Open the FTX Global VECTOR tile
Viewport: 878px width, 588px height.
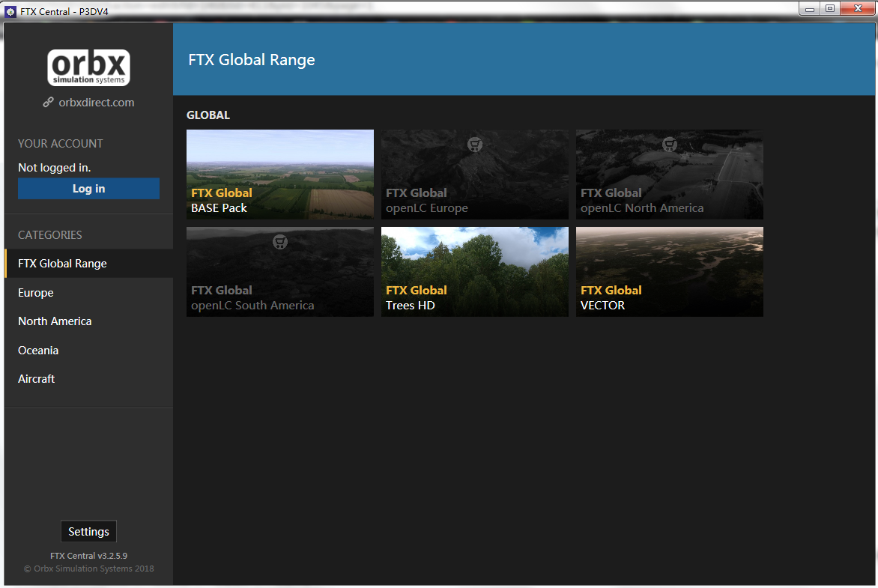point(670,272)
